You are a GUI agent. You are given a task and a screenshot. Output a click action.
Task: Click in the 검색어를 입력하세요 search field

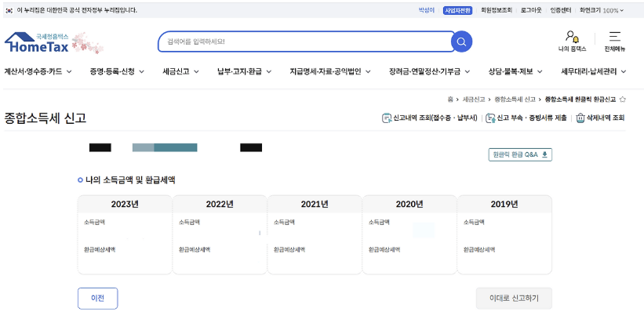click(306, 42)
